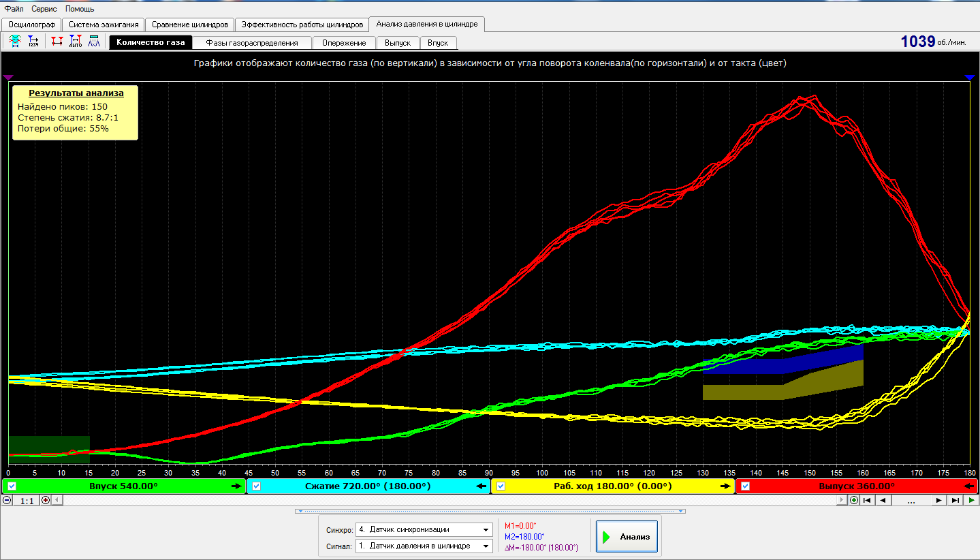Image resolution: width=980 pixels, height=560 pixels.
Task: Jump to first frame button
Action: click(x=866, y=500)
